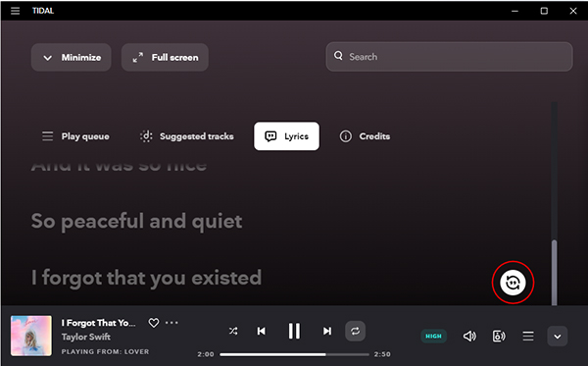The image size is (588, 366).
Task: Switch player to Full screen
Action: pos(165,58)
